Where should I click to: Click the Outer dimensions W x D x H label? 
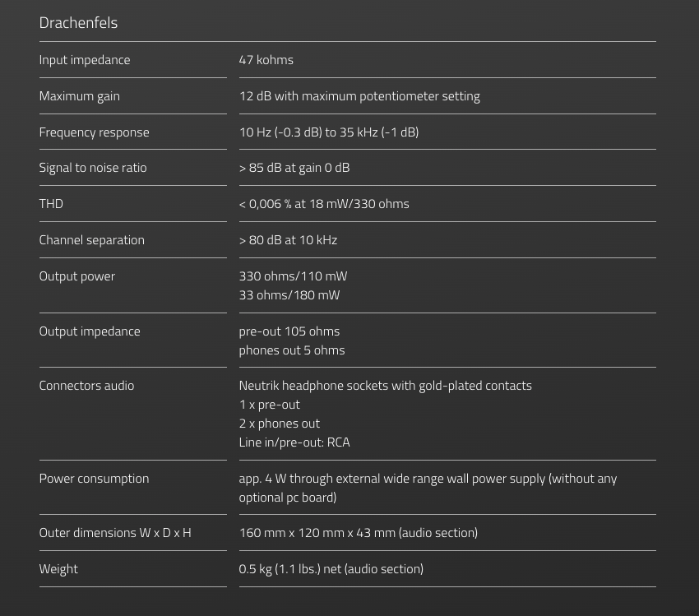tap(114, 533)
